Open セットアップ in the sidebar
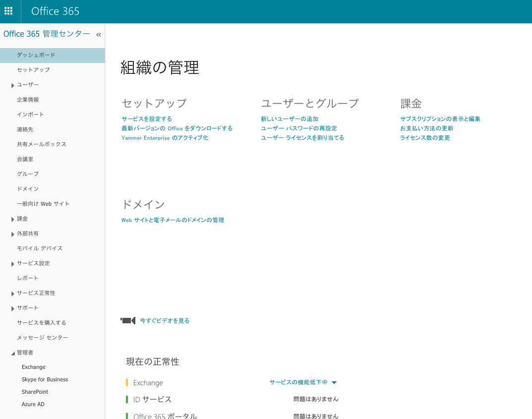Image resolution: width=532 pixels, height=419 pixels. (x=34, y=70)
